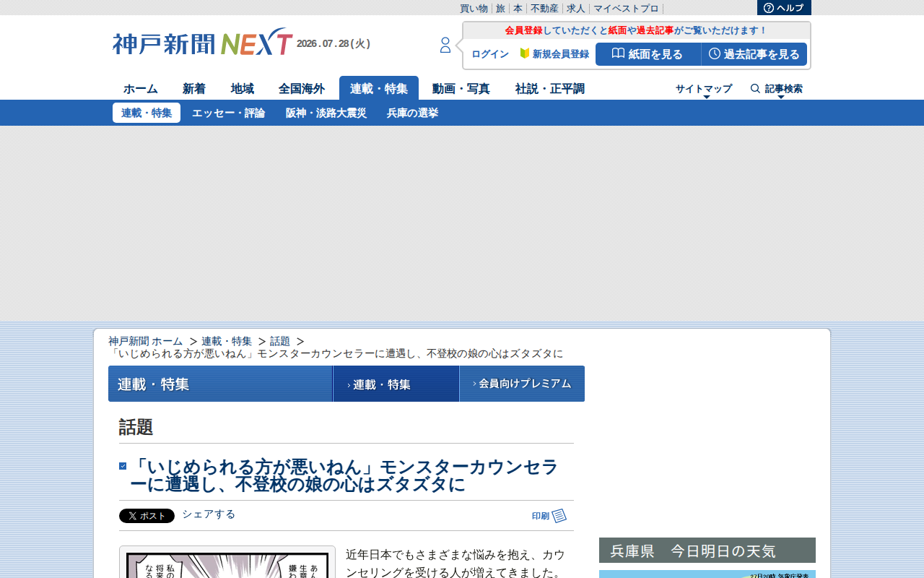The height and width of the screenshot is (578, 924).
Task: Go to the ホーム main tab
Action: pyautogui.click(x=141, y=88)
